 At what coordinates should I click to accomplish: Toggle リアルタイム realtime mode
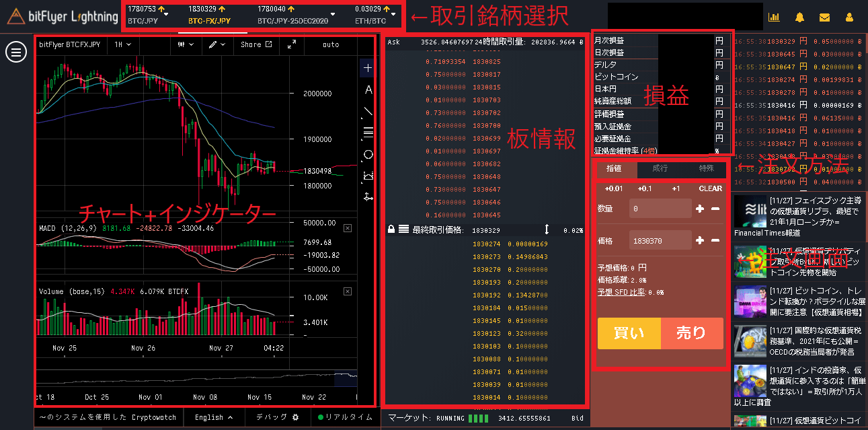click(x=345, y=417)
